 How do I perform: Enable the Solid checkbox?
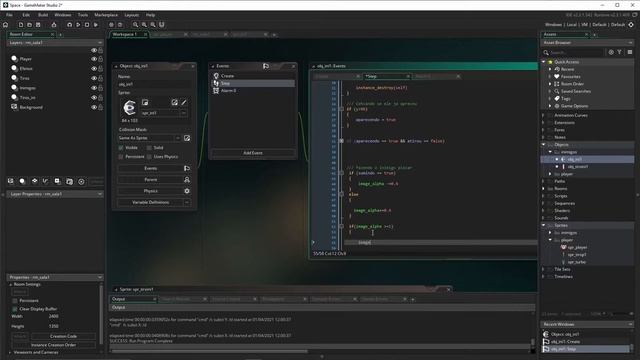coord(149,147)
